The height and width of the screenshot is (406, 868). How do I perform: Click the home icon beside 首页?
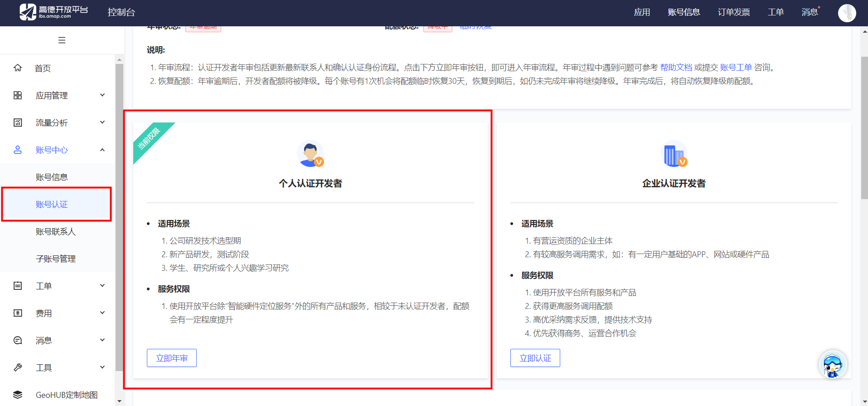click(x=18, y=68)
